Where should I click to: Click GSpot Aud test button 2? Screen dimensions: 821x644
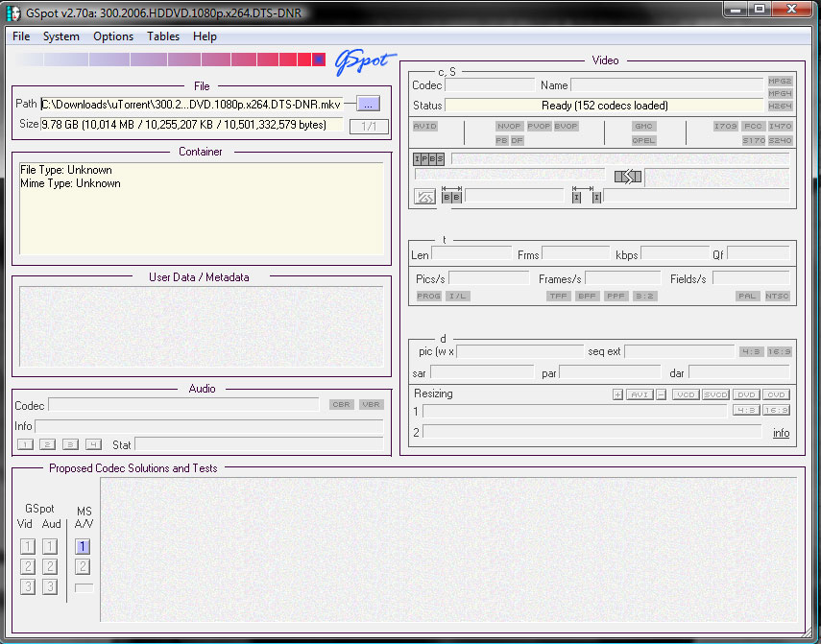[50, 566]
